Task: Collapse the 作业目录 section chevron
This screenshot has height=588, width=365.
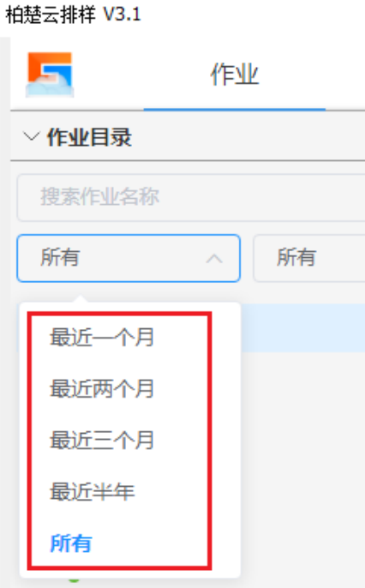Action: [32, 136]
